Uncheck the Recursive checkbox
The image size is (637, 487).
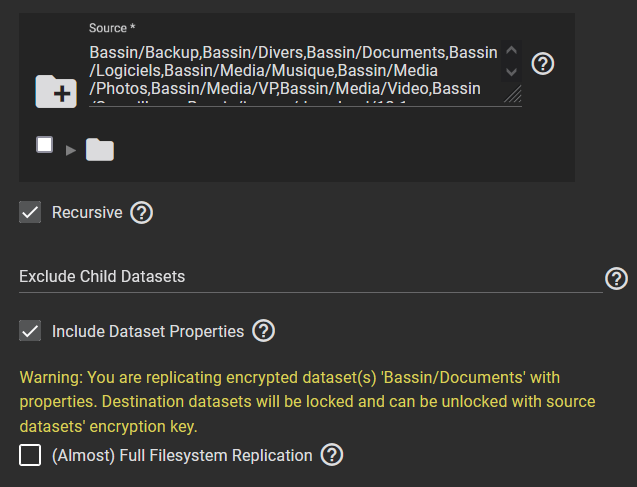pos(30,212)
